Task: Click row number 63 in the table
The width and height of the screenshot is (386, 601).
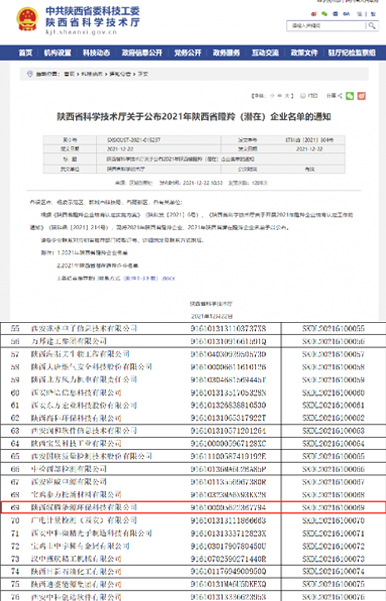Action: (15, 431)
